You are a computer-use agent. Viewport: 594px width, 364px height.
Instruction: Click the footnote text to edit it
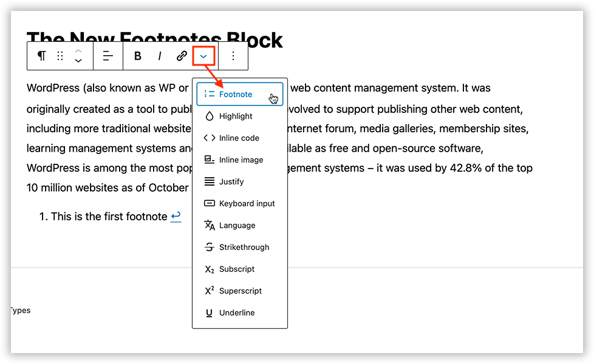[109, 217]
